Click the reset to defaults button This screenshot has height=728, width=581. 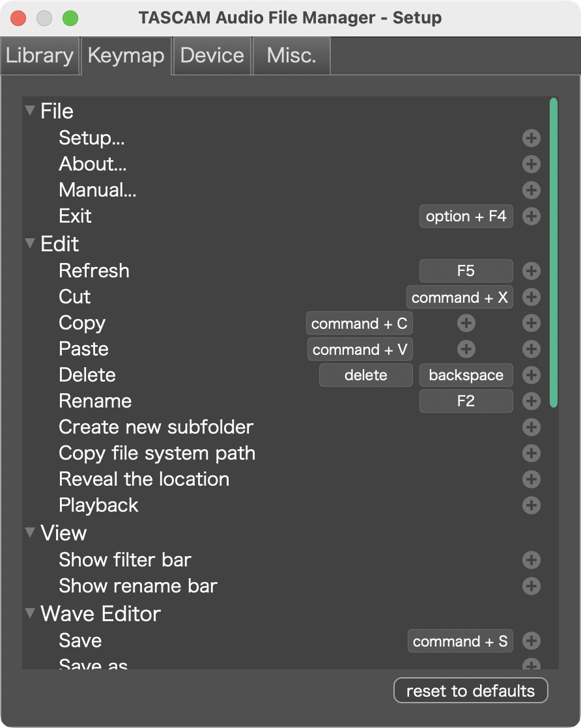[x=470, y=690]
